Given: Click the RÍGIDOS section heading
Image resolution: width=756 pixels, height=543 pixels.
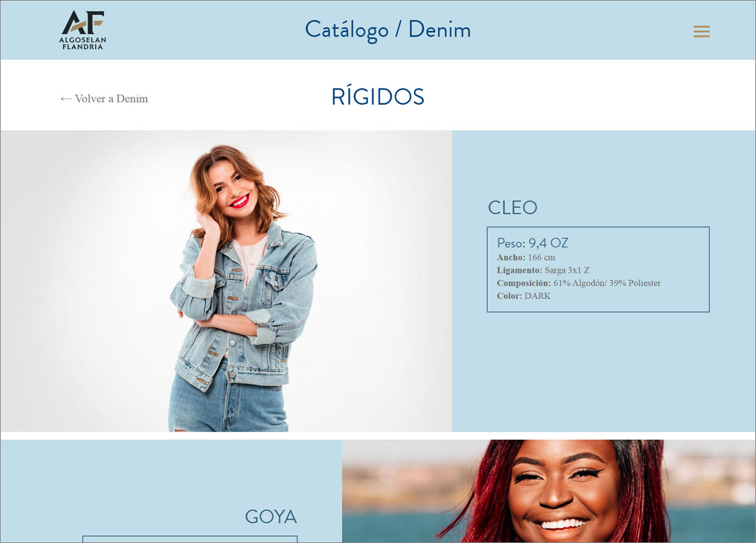Looking at the screenshot, I should (377, 96).
